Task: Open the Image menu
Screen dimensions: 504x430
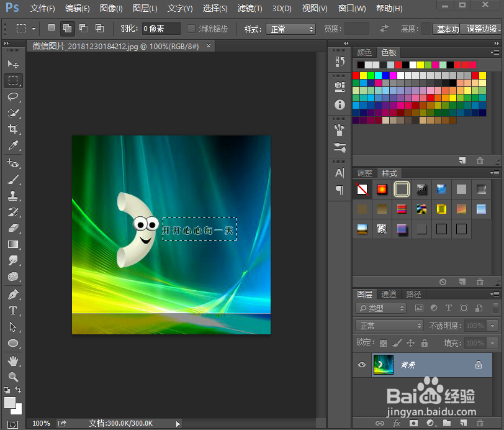Action: (x=111, y=8)
